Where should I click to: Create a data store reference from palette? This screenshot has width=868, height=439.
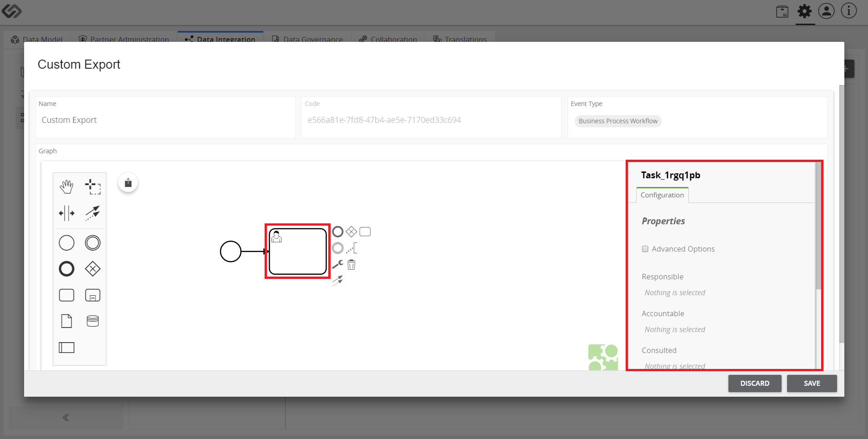point(93,321)
